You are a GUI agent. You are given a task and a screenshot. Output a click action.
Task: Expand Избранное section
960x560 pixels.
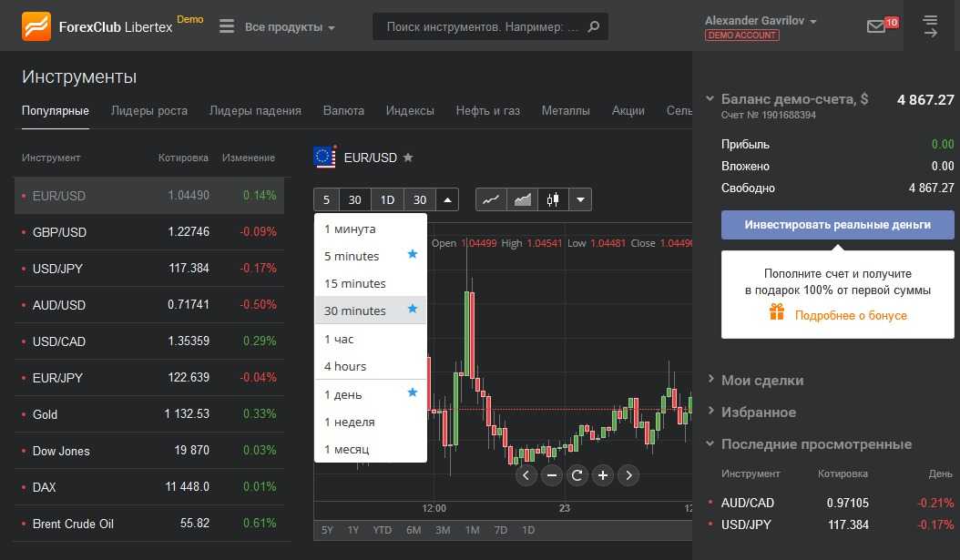coord(710,411)
